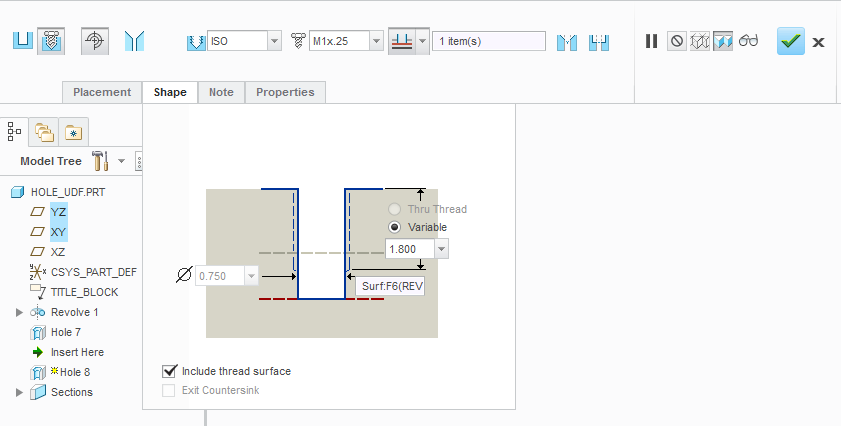Select the simple hole type icon

coord(22,41)
